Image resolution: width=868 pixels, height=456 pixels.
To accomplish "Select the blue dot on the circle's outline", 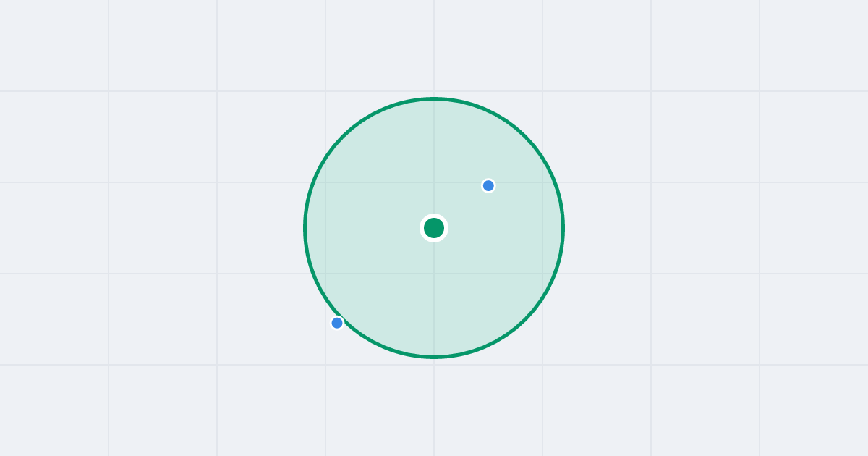I will coord(337,323).
